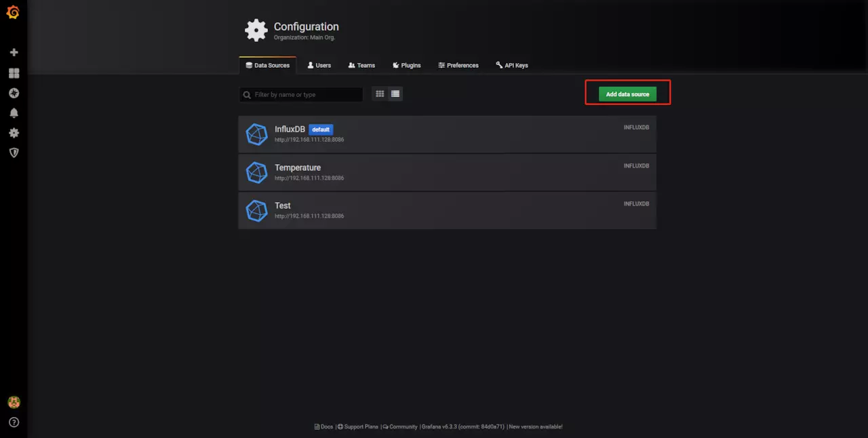868x438 pixels.
Task: Click the InfluxDB data source logo icon
Action: coord(256,134)
